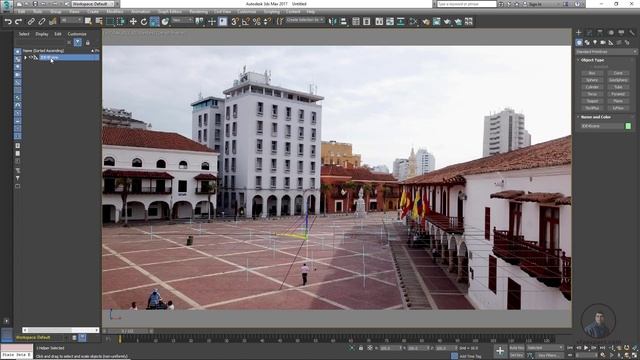The image size is (640, 360).
Task: Toggle the Scene Explorer filter lock icon
Action: 87,42
